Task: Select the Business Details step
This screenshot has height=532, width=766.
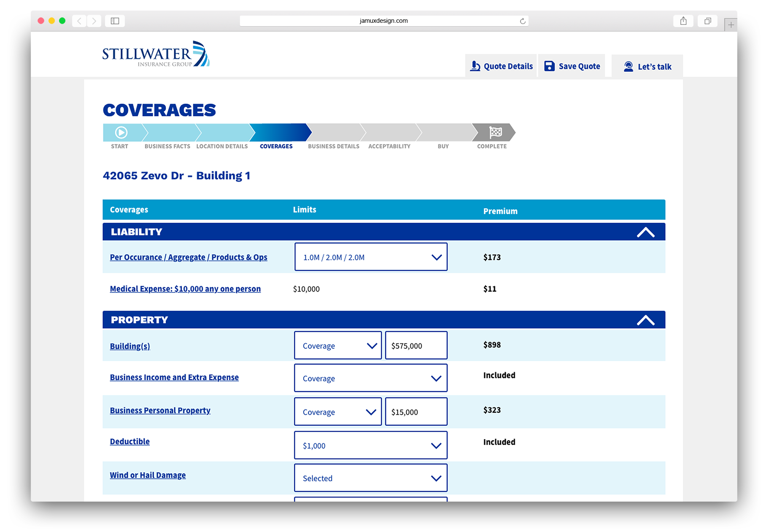Action: point(334,146)
